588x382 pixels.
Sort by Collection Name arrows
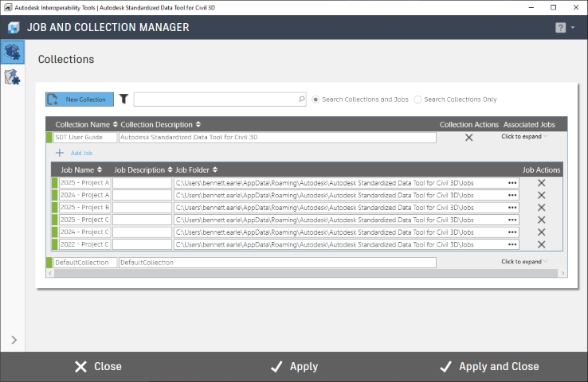point(115,124)
